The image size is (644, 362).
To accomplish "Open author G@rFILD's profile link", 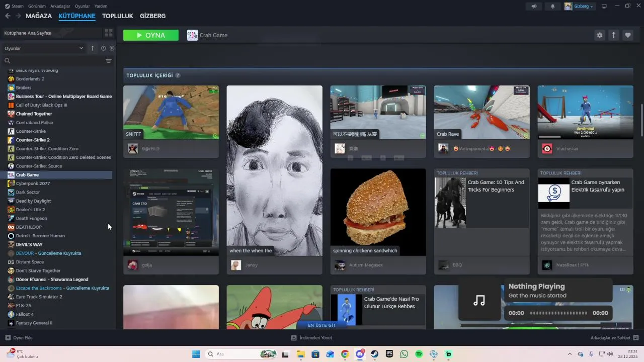I will [150, 149].
